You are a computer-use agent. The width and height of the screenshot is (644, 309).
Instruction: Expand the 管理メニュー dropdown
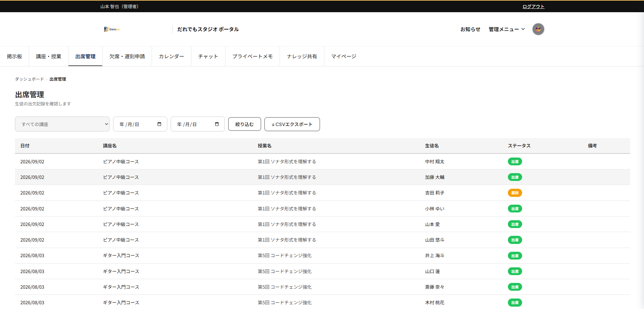tap(507, 29)
